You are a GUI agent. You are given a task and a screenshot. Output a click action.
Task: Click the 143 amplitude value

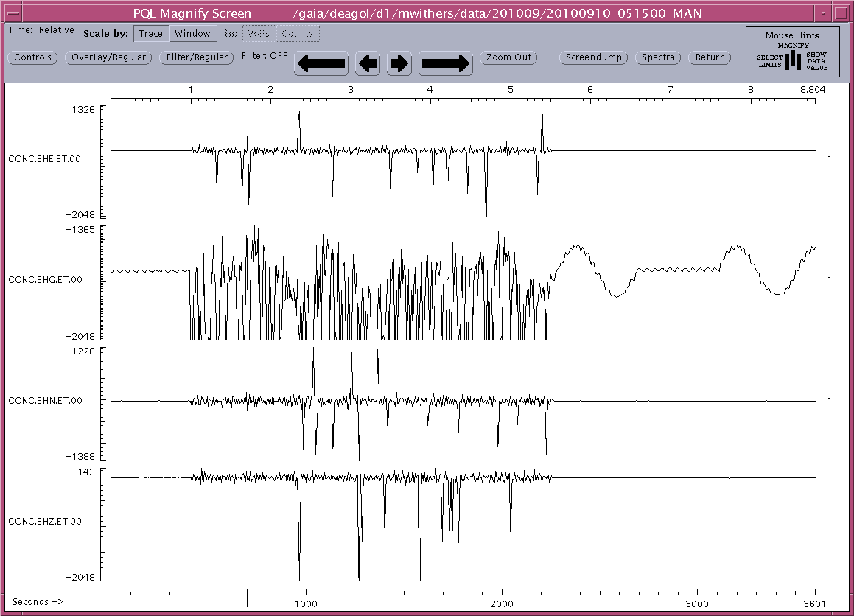86,472
